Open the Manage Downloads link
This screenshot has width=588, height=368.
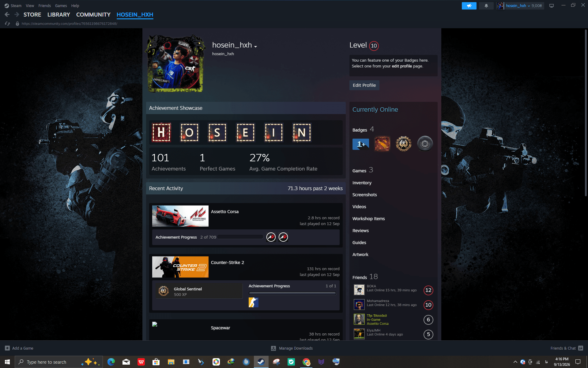pyautogui.click(x=292, y=348)
